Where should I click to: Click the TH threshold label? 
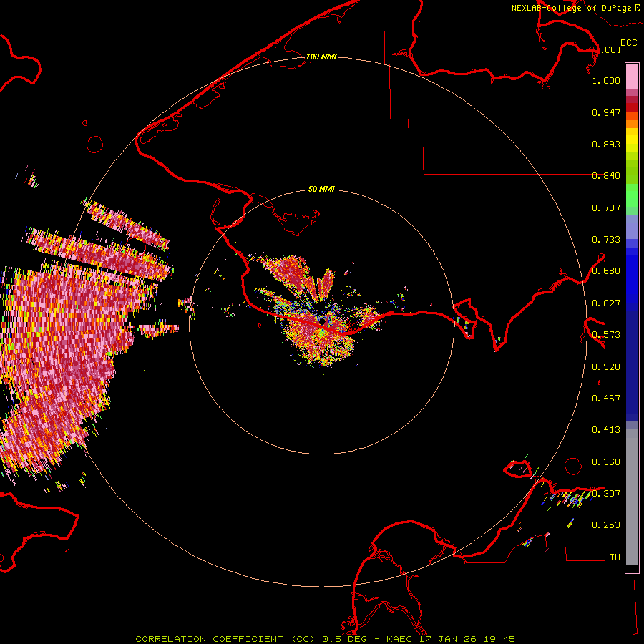tap(615, 557)
